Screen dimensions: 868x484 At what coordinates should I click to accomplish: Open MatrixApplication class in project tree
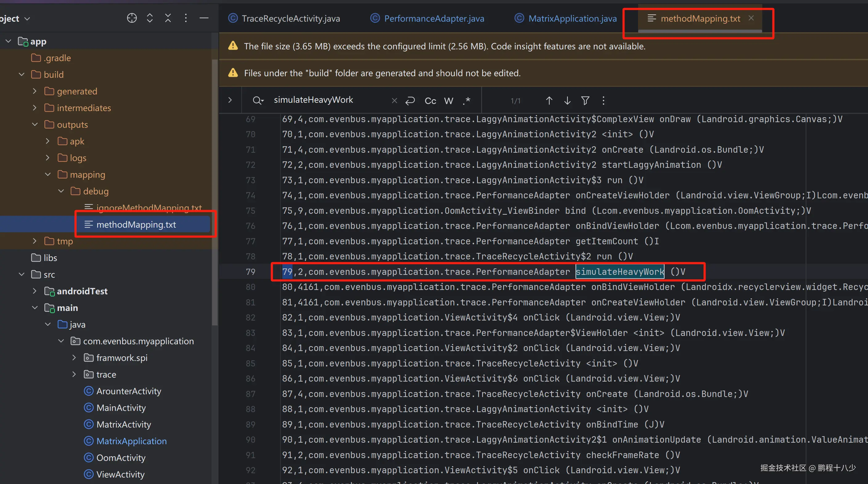click(131, 441)
